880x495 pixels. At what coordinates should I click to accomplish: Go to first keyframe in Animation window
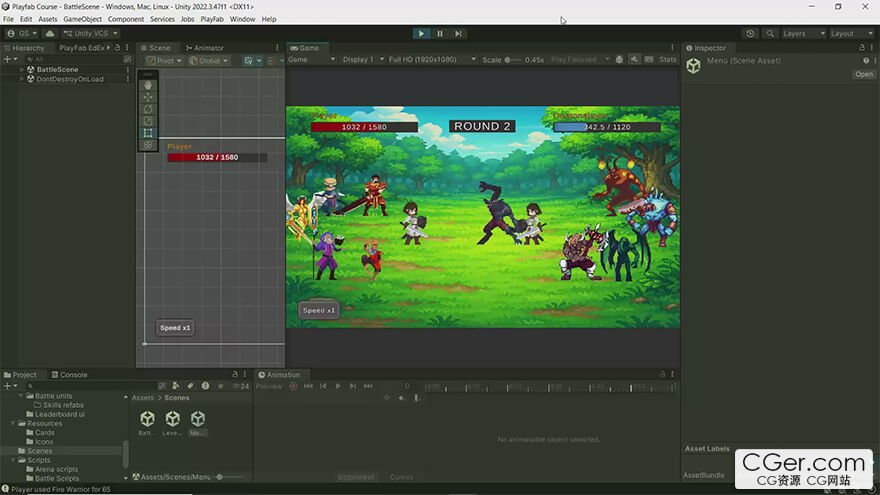click(x=308, y=386)
